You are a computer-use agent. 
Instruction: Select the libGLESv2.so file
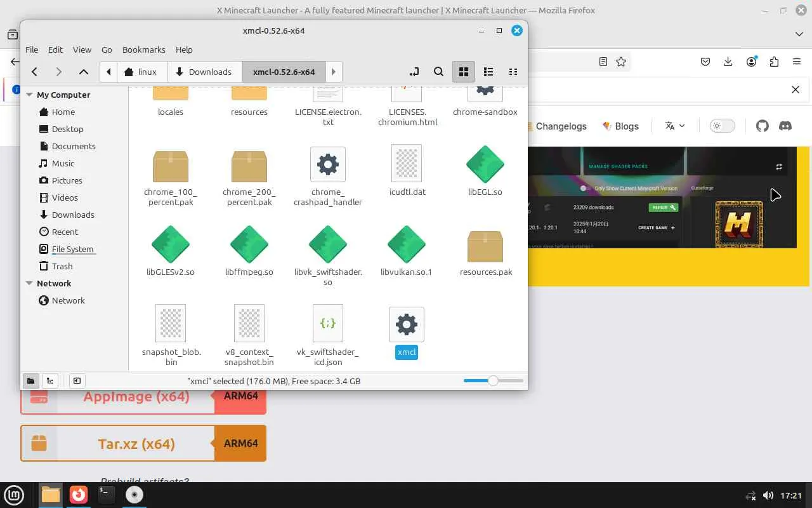171,252
